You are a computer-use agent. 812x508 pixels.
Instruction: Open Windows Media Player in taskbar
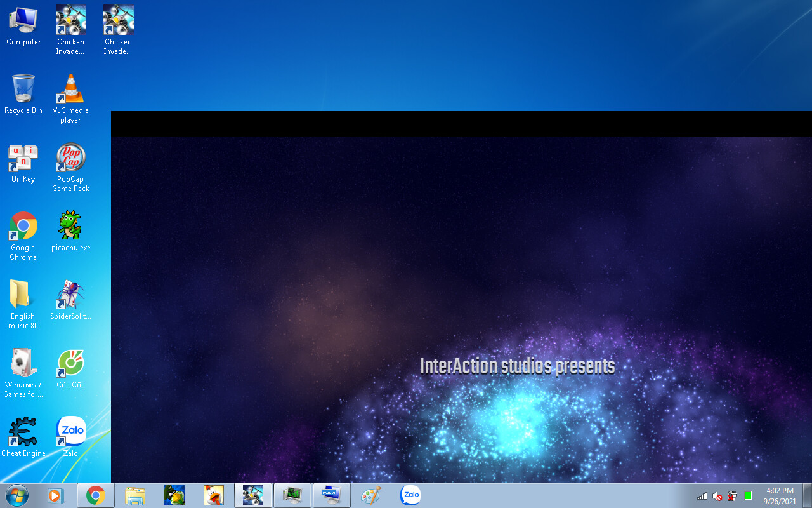coord(56,495)
